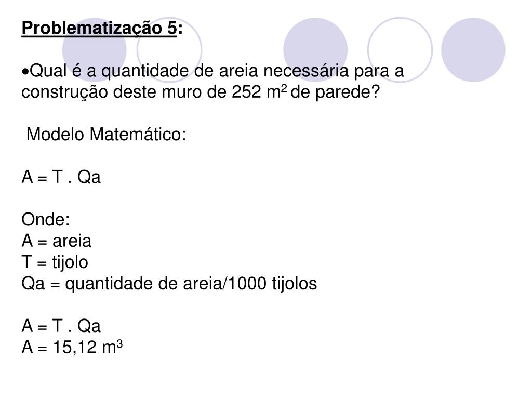The width and height of the screenshot is (532, 399).
Task: Click the bullet before 'Qual é a quantidade'
Action: [25, 72]
